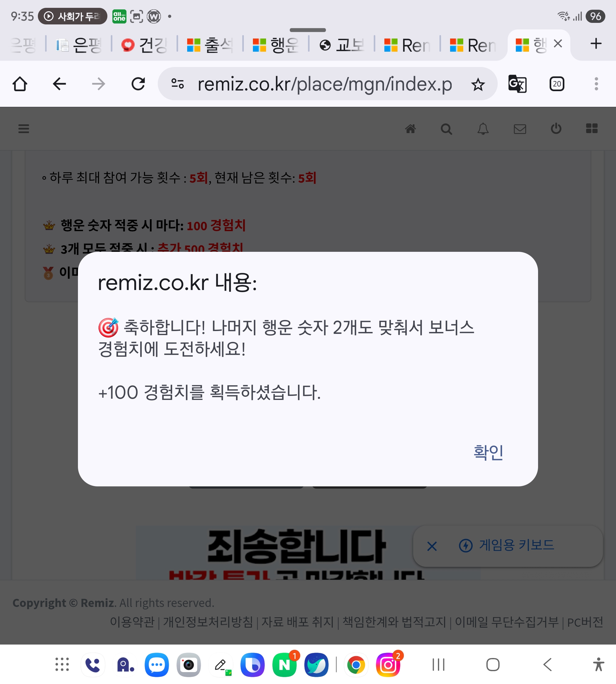The width and height of the screenshot is (616, 684).
Task: Switch to the 출석 tab
Action: [210, 45]
